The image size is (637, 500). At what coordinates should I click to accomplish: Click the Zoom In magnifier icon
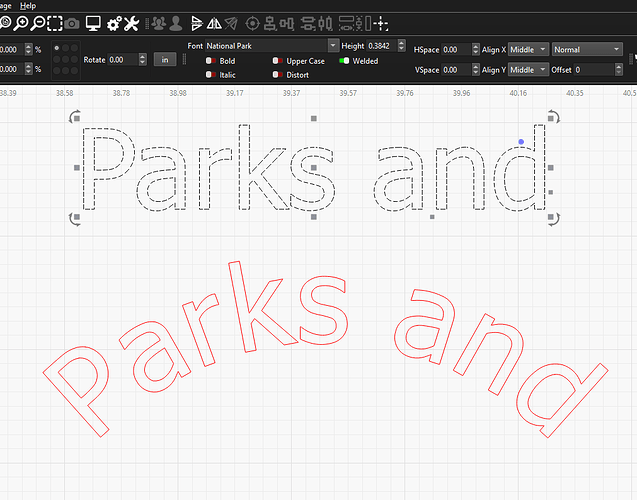tap(20, 22)
